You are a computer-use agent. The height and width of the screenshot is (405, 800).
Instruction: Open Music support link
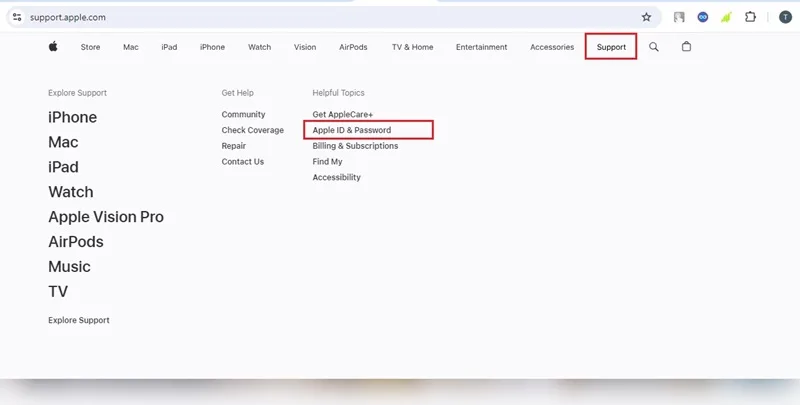[x=69, y=267]
